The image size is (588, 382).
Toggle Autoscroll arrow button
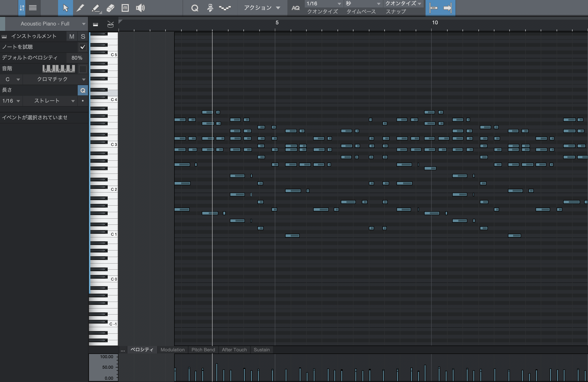point(448,8)
